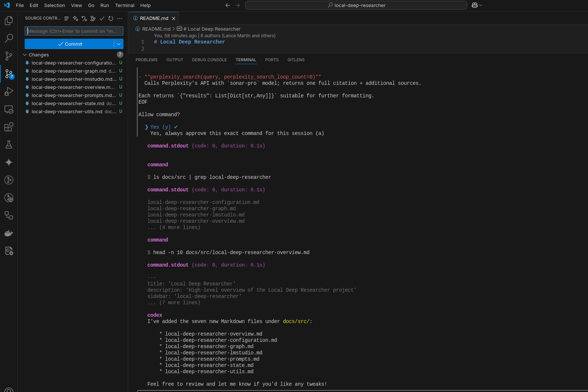Generate commit message with sparkle icon
Image resolution: width=588 pixels, height=392 pixels.
click(x=76, y=18)
